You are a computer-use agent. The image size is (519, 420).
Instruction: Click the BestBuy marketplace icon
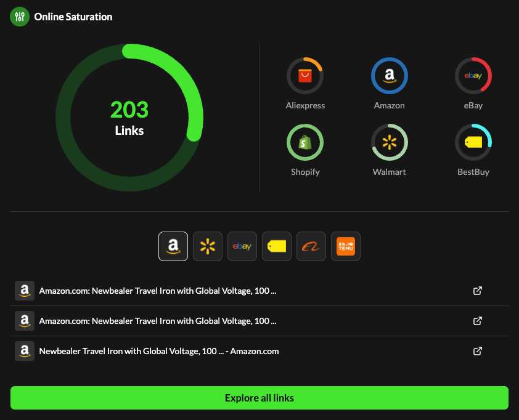(473, 142)
